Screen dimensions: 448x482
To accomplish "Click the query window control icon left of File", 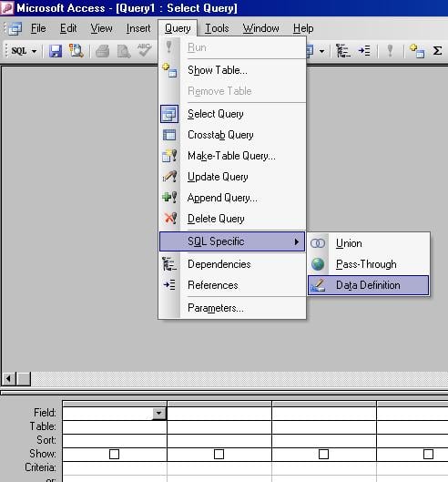I will click(15, 28).
